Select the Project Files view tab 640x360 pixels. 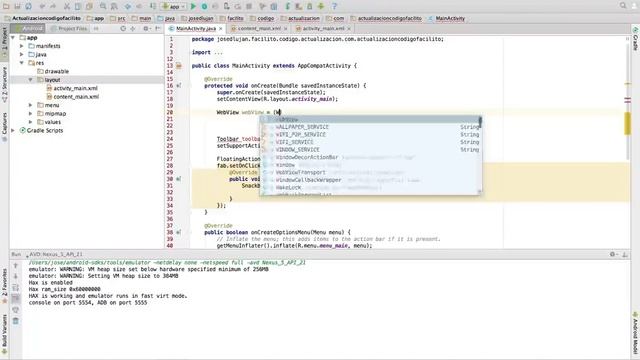[69, 29]
